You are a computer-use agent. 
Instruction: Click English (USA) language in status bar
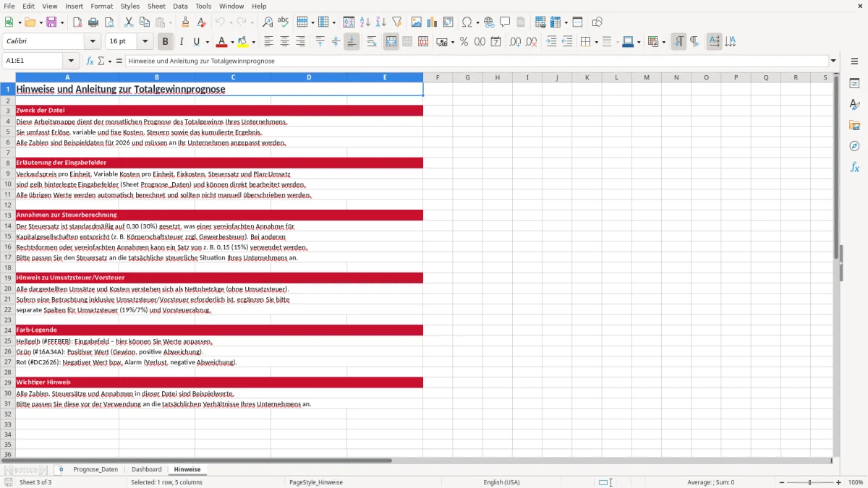501,482
